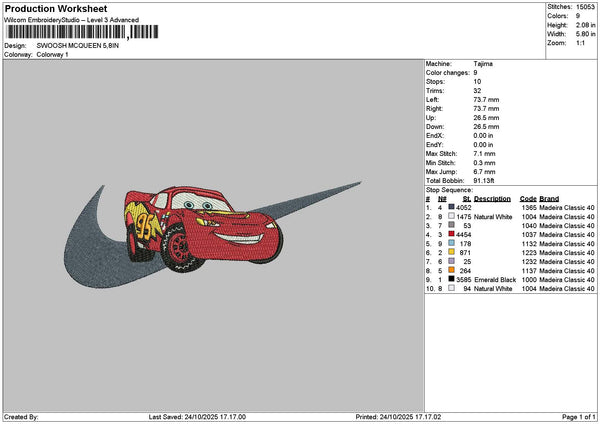Click thread code 1223 in stop 6

point(529,253)
